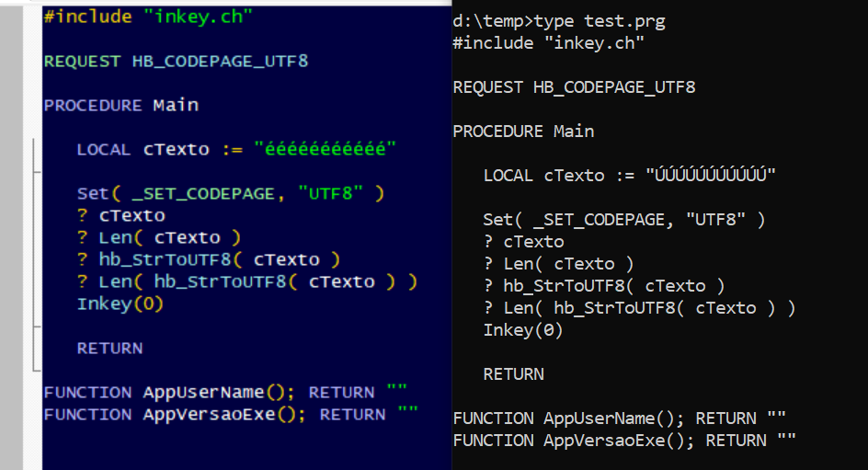Click terminal's #include "inkey.ch" line

point(549,43)
